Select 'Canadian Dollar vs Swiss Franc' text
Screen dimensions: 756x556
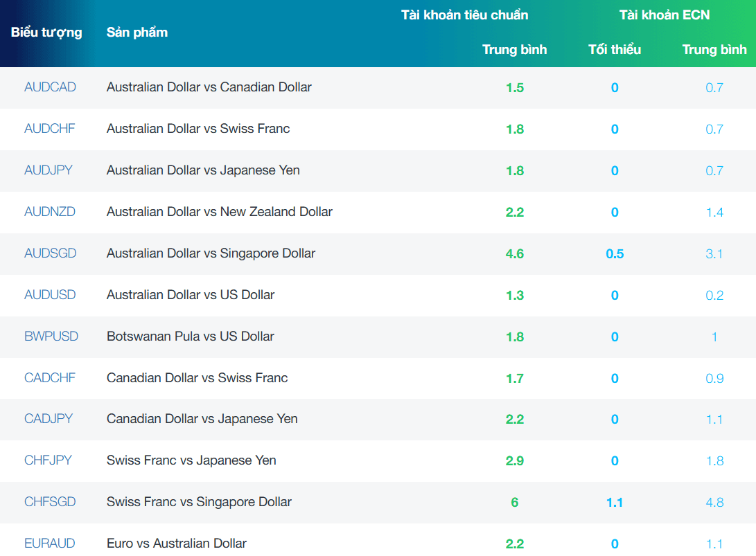197,377
